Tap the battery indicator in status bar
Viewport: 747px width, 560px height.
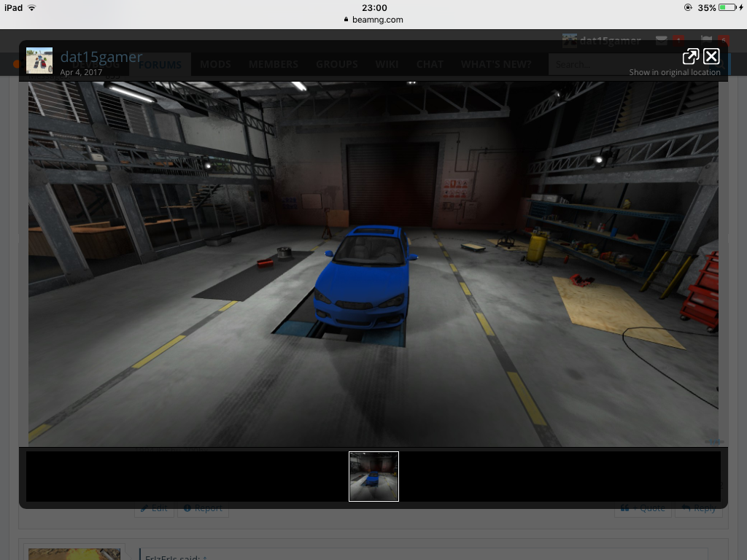727,7
